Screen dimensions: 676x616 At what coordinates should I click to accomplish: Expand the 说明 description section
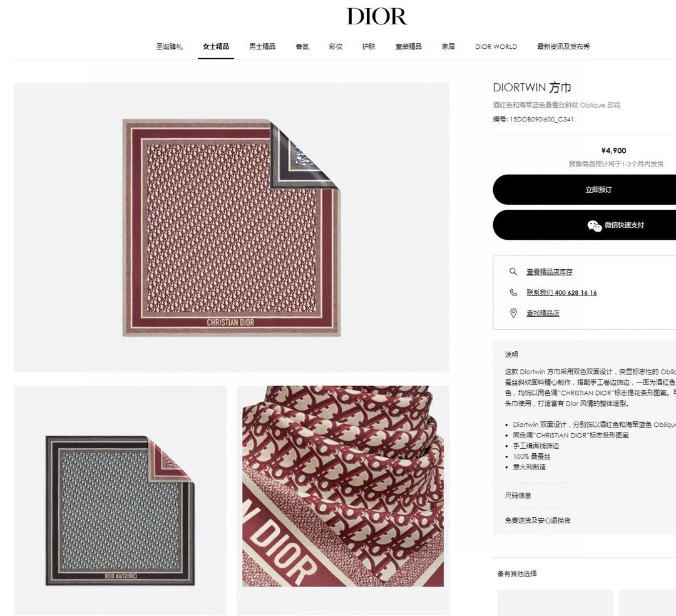511,354
